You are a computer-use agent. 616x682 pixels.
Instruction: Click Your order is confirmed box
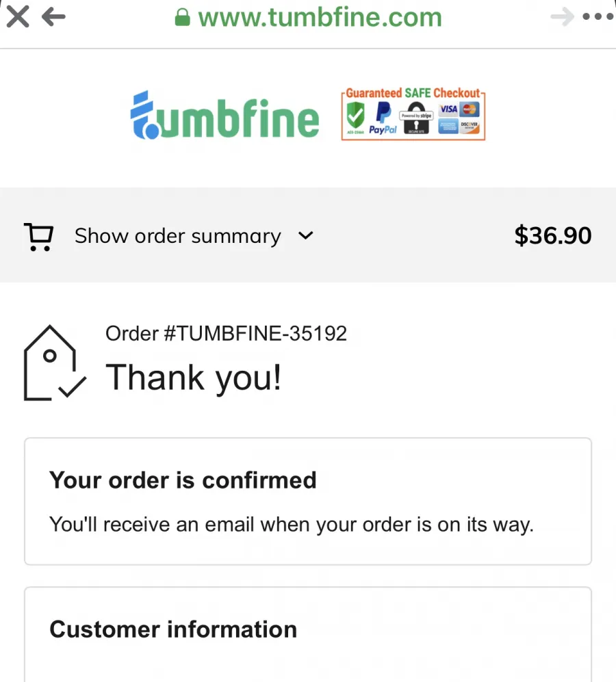coord(308,501)
